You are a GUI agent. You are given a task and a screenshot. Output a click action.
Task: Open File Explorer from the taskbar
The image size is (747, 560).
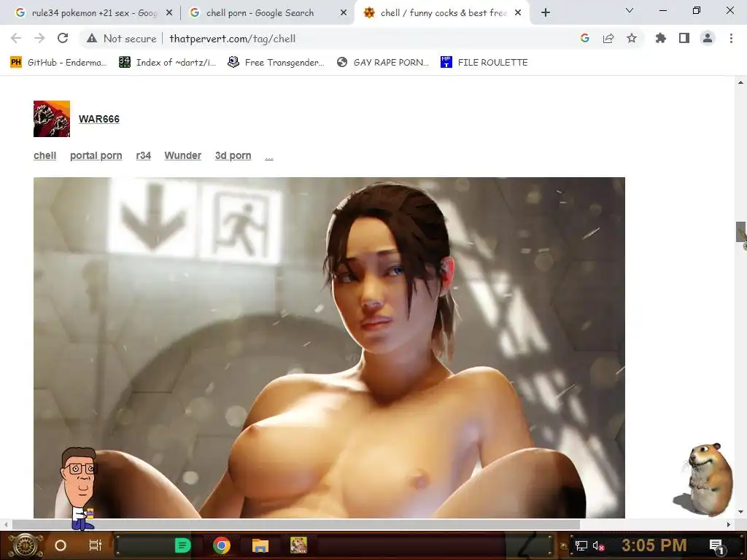pyautogui.click(x=260, y=545)
